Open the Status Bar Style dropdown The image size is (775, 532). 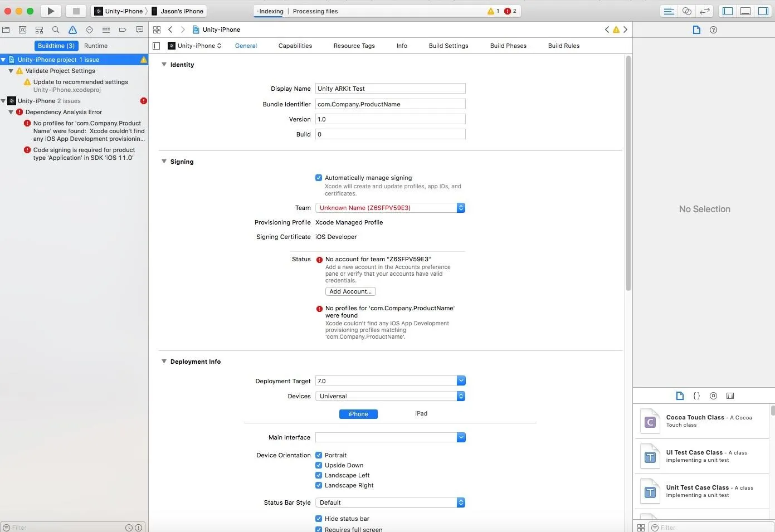coord(390,502)
